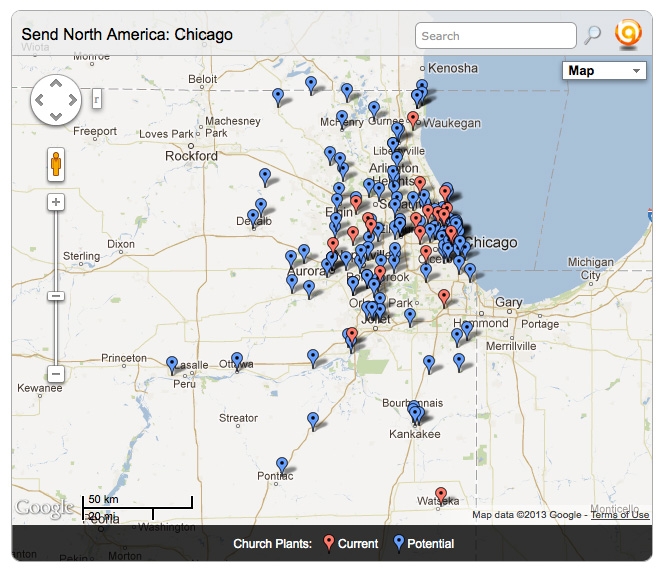Click the Michigan City label
The image size is (664, 571).
coord(591,269)
